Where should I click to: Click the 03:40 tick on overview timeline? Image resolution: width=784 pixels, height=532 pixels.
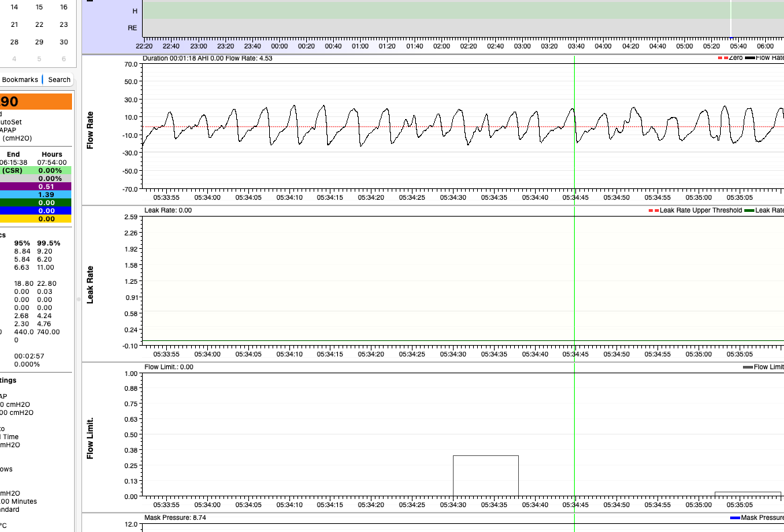[576, 46]
